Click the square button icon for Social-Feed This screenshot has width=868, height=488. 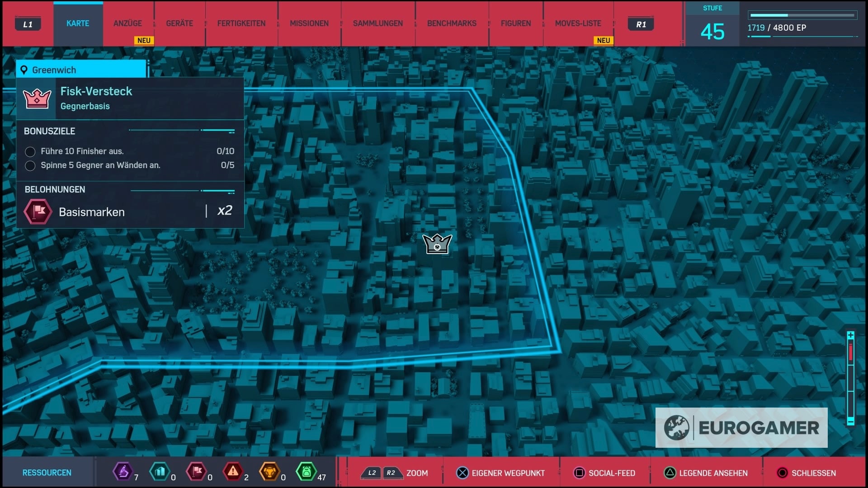(579, 473)
